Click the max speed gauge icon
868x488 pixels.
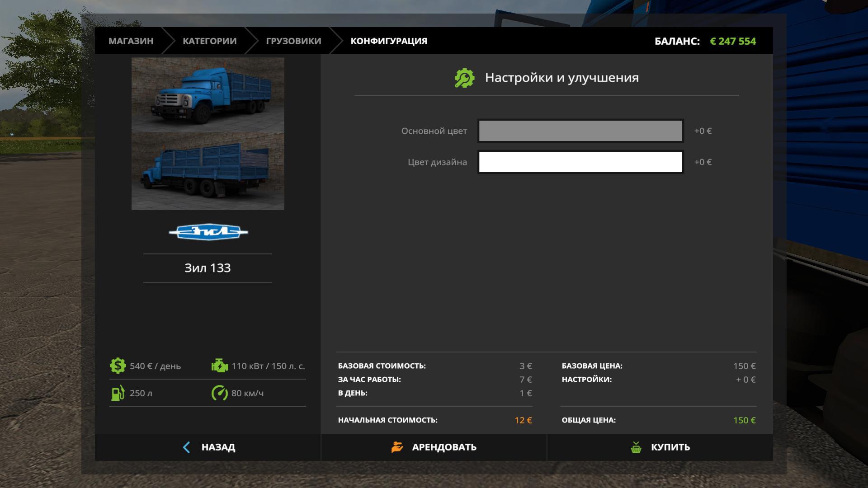coord(220,393)
